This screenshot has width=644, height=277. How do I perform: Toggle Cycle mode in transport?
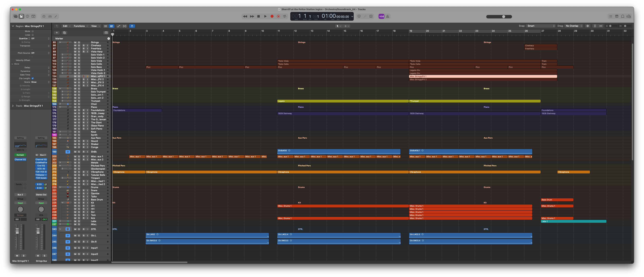(284, 16)
